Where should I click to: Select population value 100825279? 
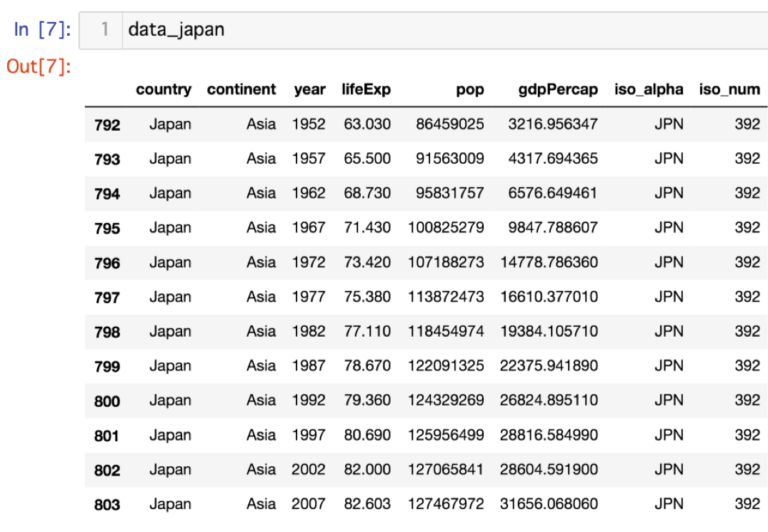[446, 228]
